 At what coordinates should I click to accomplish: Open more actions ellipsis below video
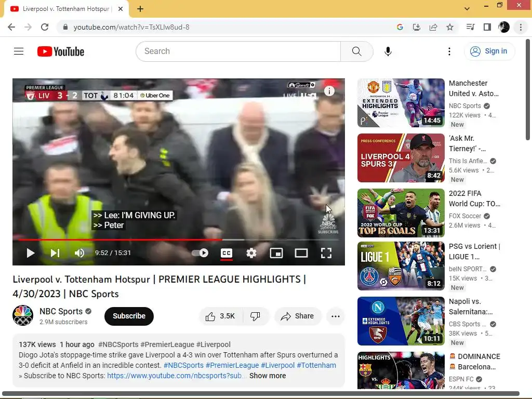click(x=335, y=316)
